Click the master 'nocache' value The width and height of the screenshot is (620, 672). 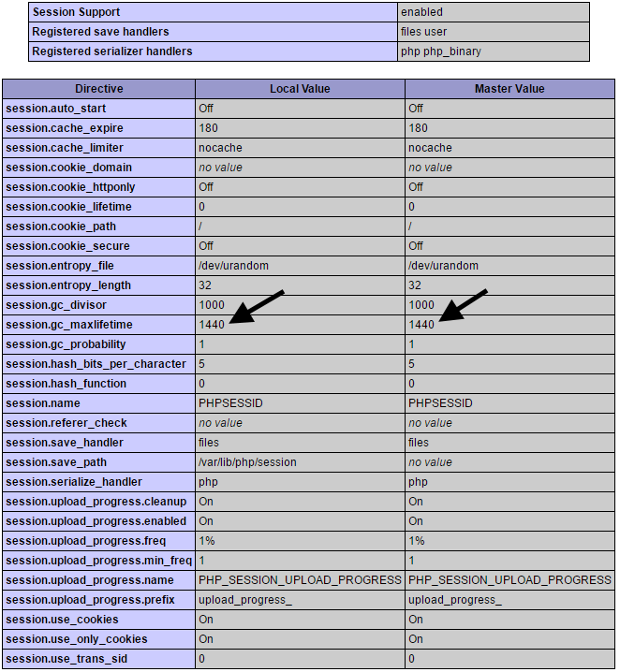pyautogui.click(x=430, y=148)
